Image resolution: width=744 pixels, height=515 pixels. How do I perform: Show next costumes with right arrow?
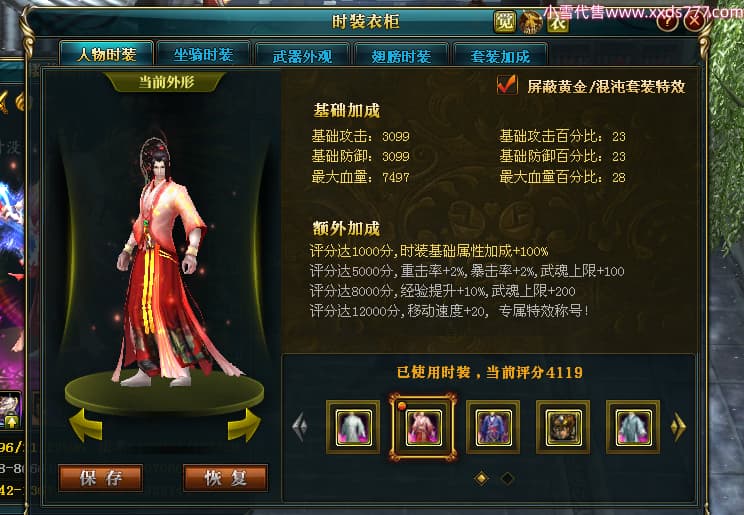pos(679,427)
